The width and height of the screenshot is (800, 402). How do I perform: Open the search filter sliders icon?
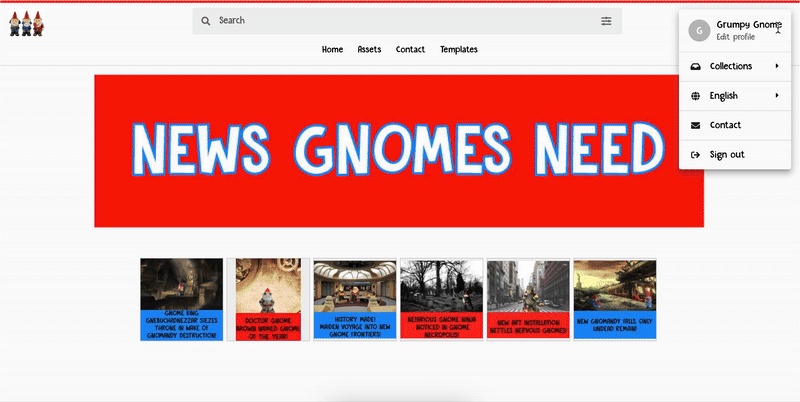coord(606,21)
